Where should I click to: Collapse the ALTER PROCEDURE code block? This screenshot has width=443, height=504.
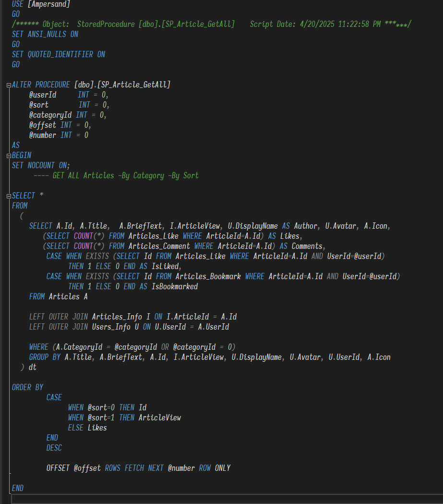point(9,85)
